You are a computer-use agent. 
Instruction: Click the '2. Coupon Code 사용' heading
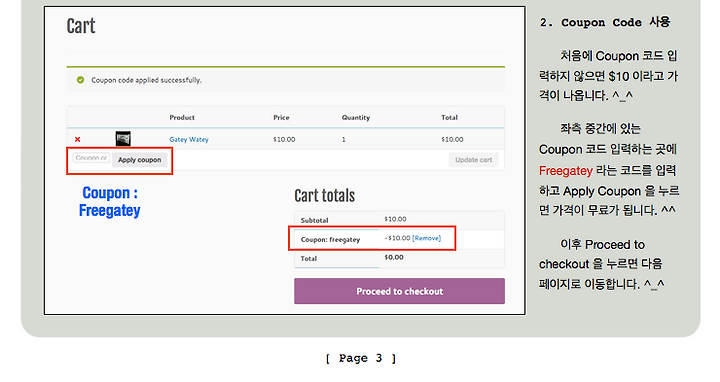click(x=605, y=22)
